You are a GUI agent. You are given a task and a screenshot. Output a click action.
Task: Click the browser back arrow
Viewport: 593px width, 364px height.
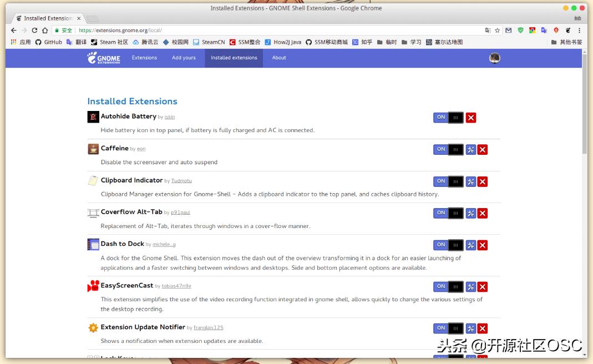coord(14,31)
